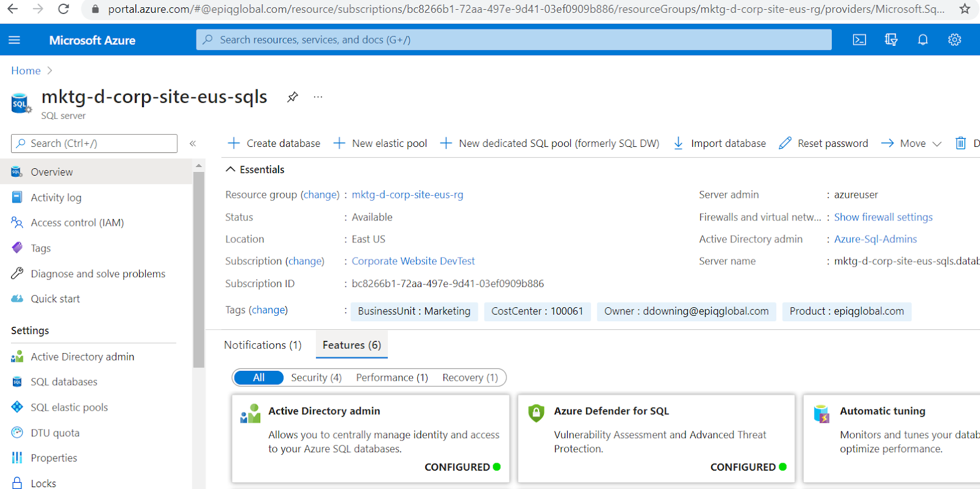The height and width of the screenshot is (489, 980).
Task: Click Import database
Action: point(719,143)
